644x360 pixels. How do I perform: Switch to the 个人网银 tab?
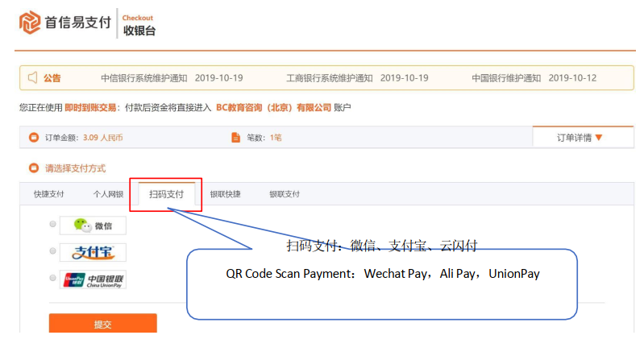(108, 194)
